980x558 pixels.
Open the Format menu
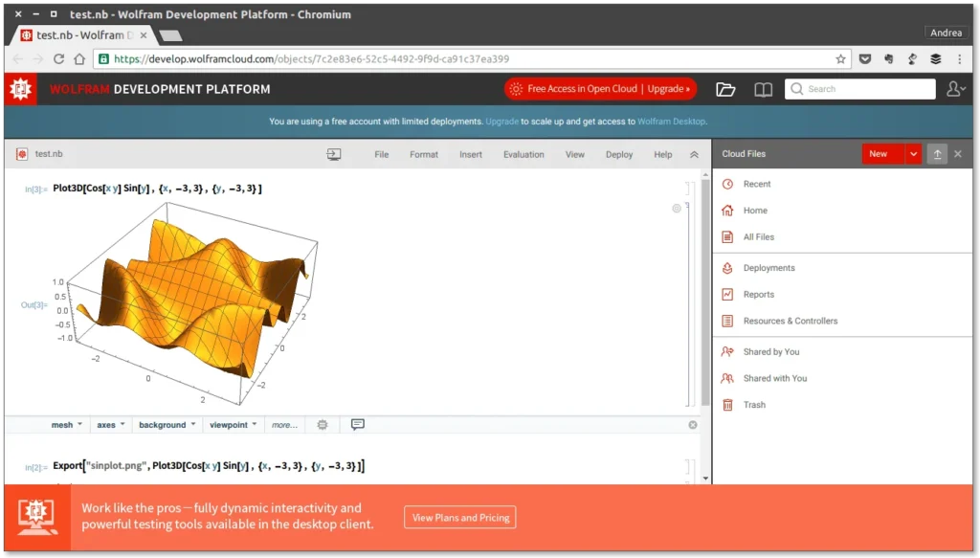point(423,154)
